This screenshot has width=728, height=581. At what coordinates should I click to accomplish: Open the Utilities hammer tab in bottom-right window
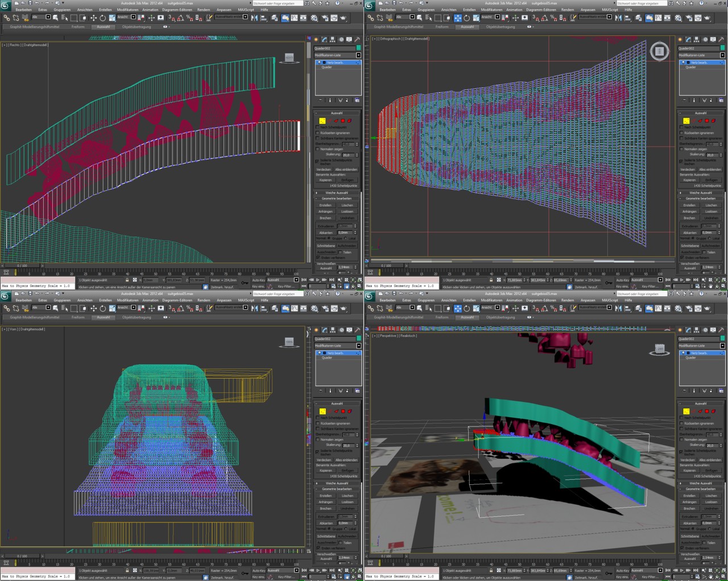point(721,330)
